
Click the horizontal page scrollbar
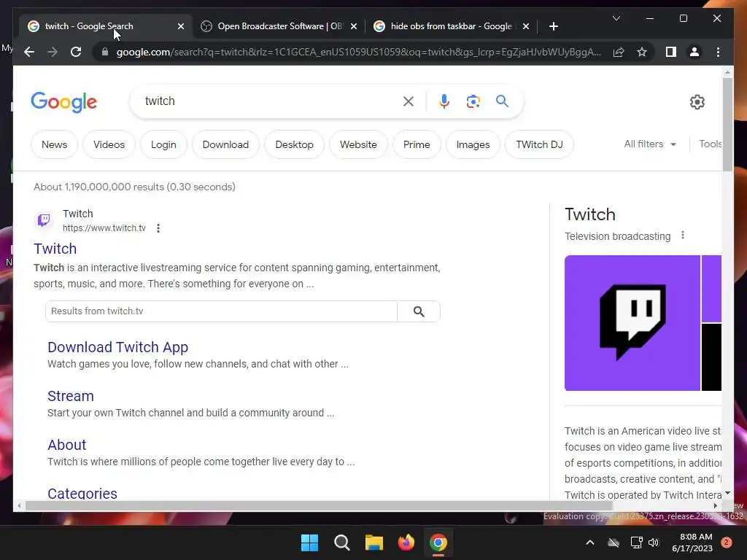[319, 506]
